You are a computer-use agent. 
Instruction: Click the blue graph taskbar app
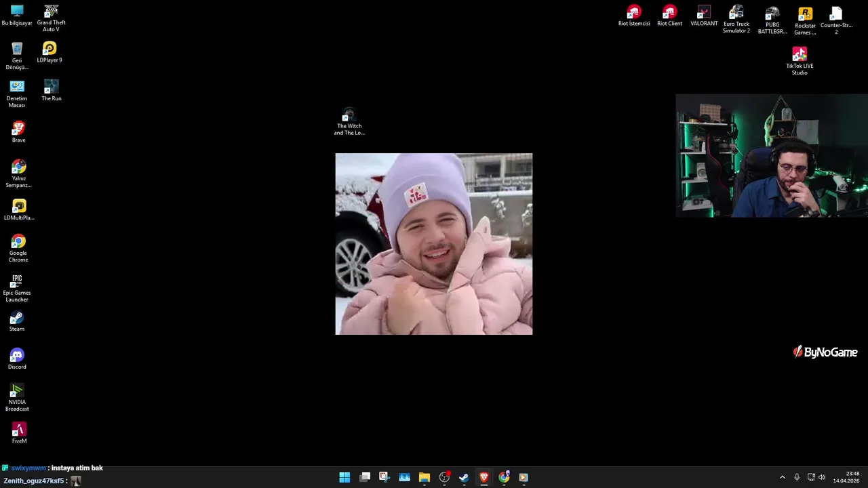(404, 477)
